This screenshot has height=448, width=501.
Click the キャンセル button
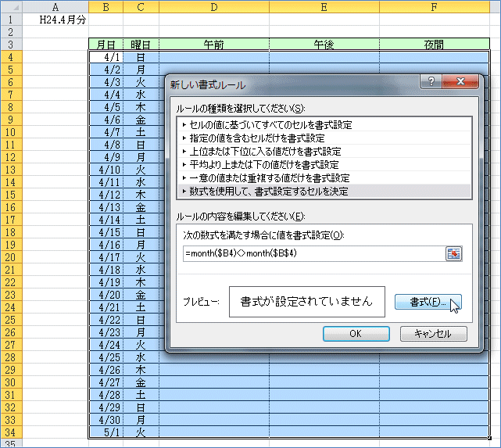(x=433, y=334)
